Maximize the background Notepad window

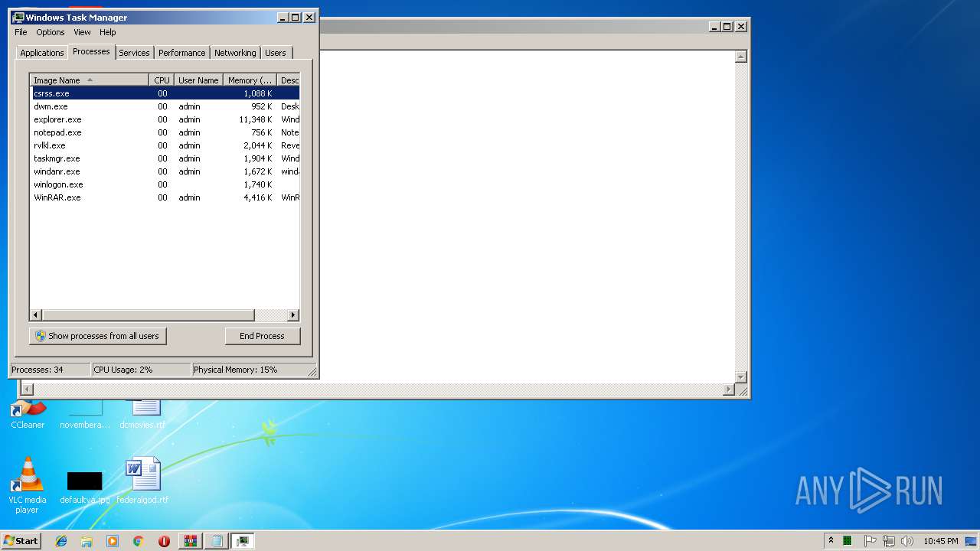(727, 26)
